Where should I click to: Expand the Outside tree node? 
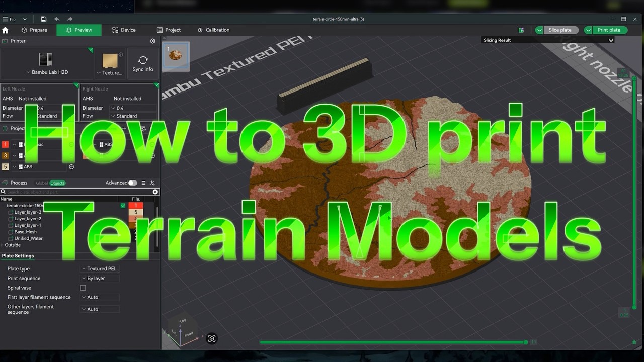(x=3, y=245)
